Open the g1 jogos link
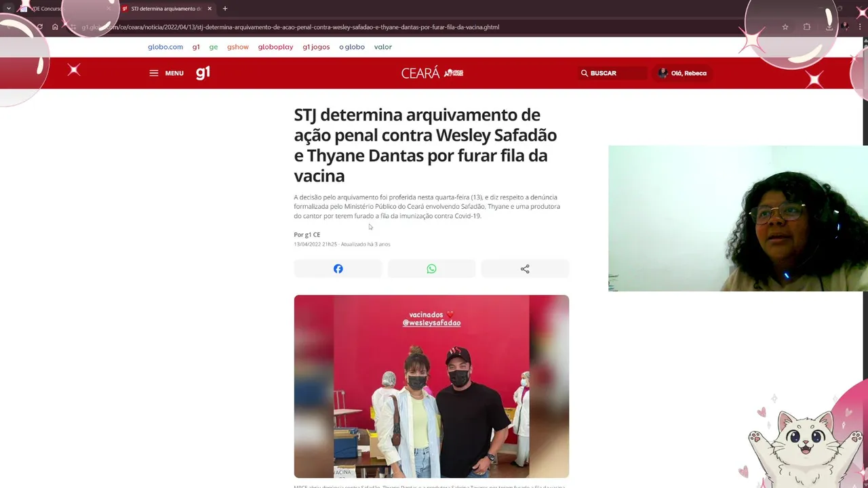The width and height of the screenshot is (868, 488). 316,47
